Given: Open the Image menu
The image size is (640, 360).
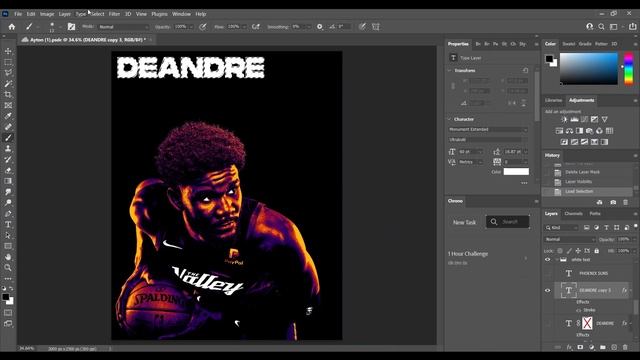Looking at the screenshot, I should click(x=47, y=14).
